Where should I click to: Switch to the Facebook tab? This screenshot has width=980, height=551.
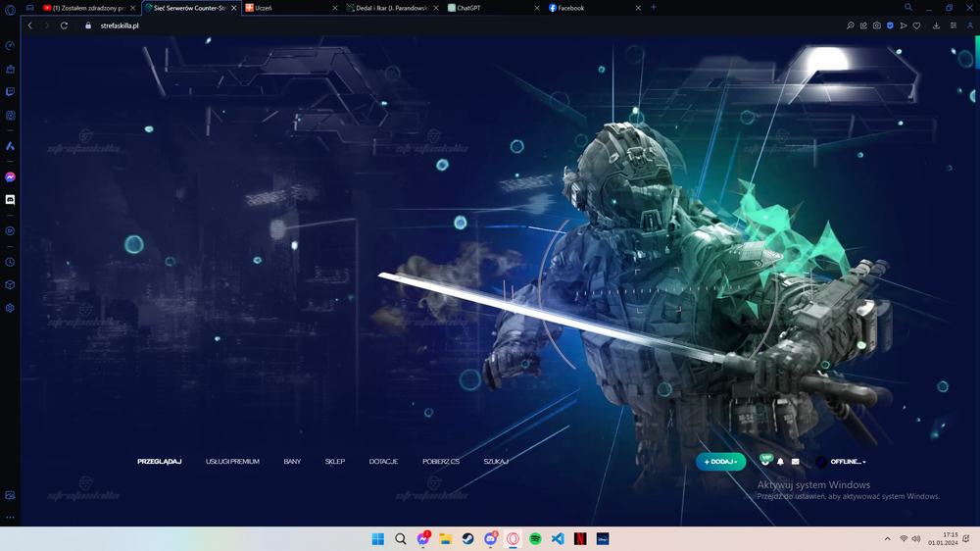coord(595,8)
